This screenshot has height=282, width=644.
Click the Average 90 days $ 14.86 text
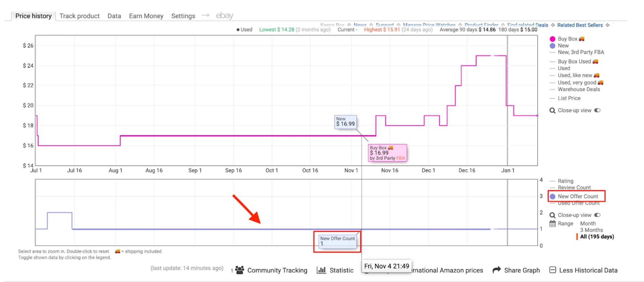[x=468, y=30]
